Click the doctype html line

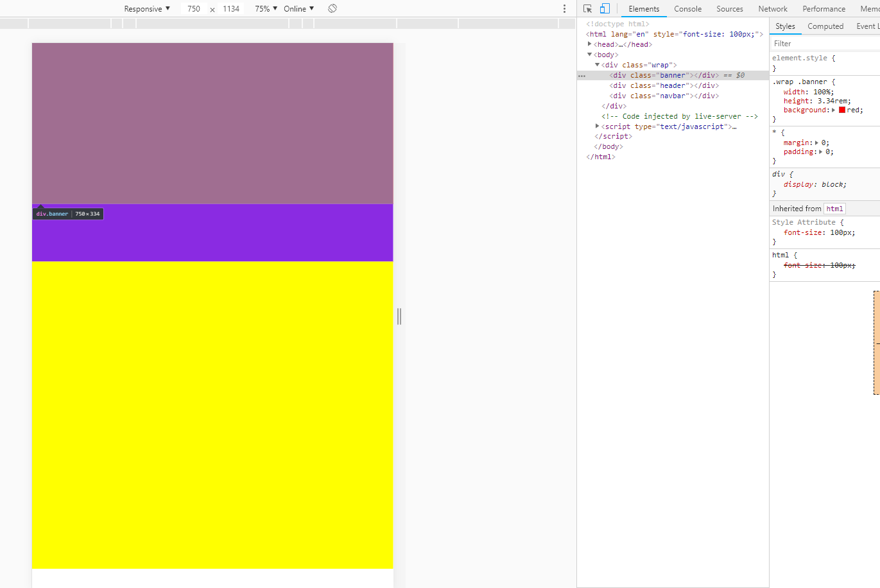click(x=617, y=24)
